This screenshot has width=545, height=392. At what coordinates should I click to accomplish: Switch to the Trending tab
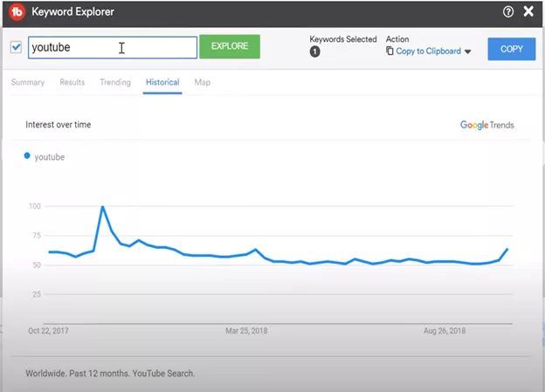115,82
